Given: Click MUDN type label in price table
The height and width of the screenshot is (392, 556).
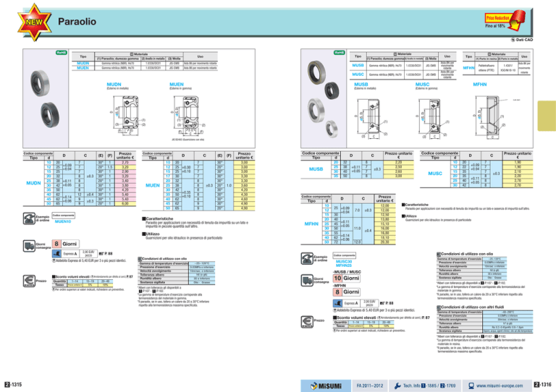Looking at the screenshot, I should click(33, 183).
